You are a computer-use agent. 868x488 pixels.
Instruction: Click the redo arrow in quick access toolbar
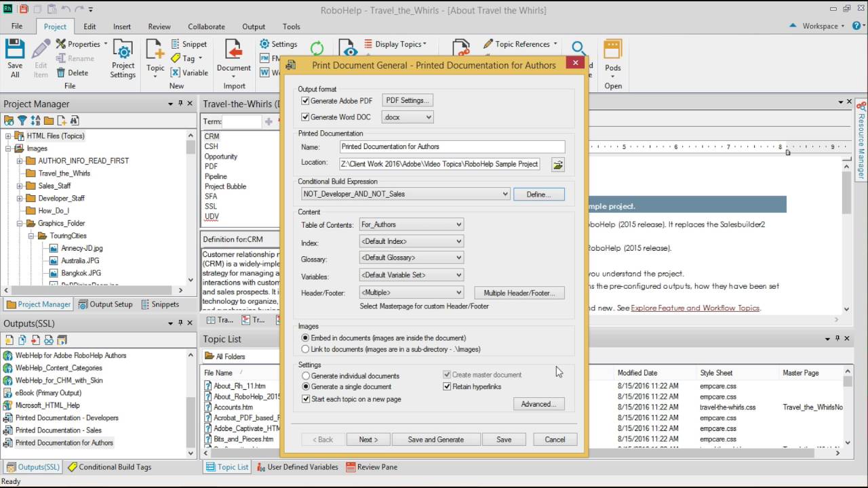coord(79,9)
